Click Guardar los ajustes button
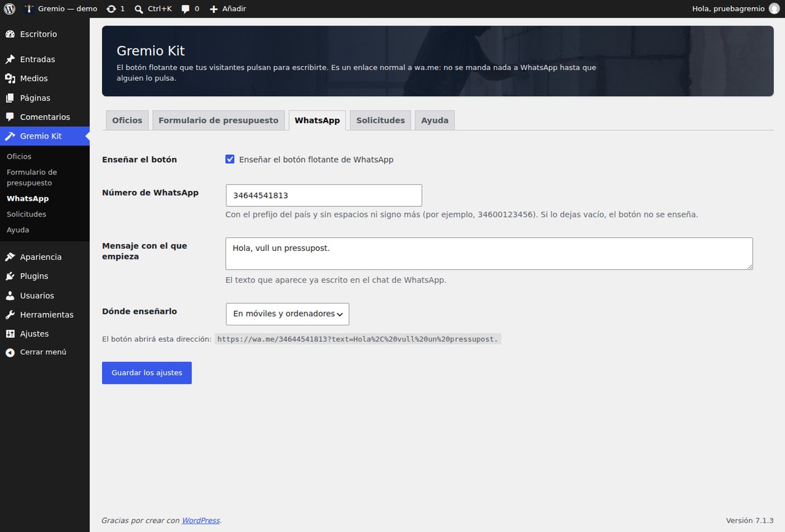The image size is (785, 532). coord(147,373)
